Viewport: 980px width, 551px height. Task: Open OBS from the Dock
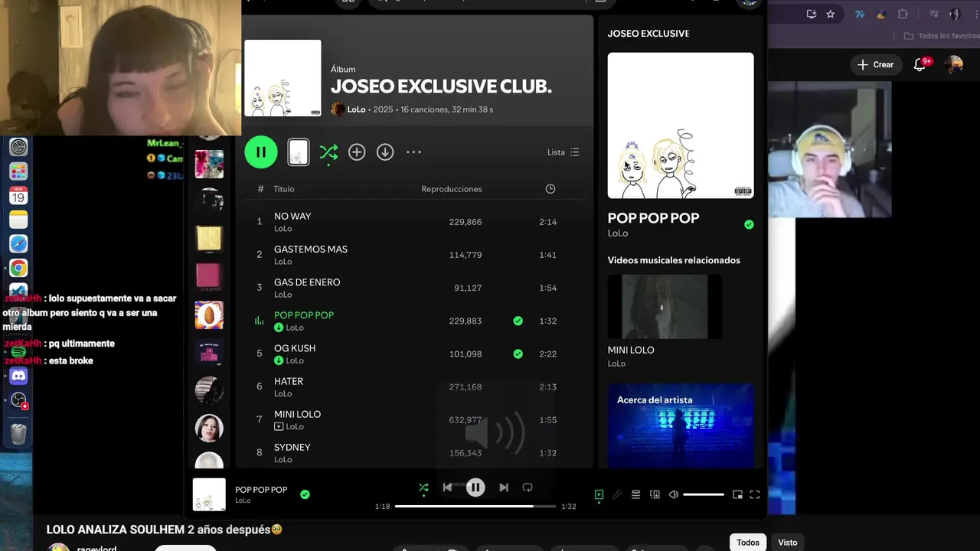(x=18, y=401)
